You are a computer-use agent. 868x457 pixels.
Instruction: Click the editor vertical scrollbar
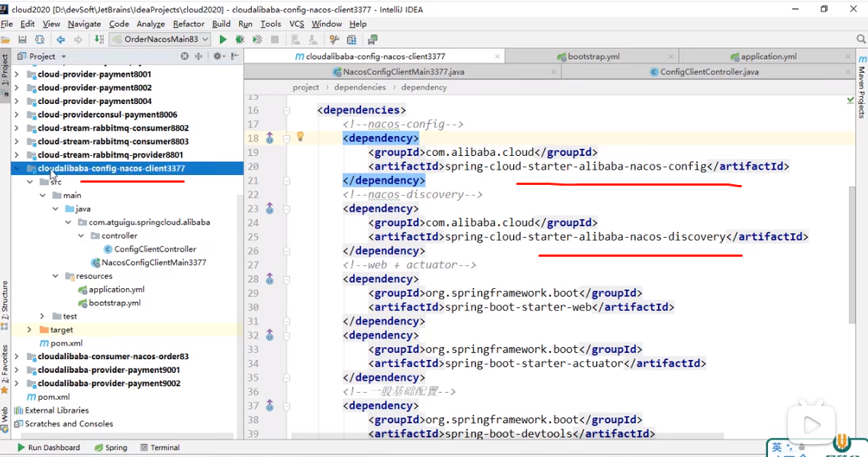851,254
